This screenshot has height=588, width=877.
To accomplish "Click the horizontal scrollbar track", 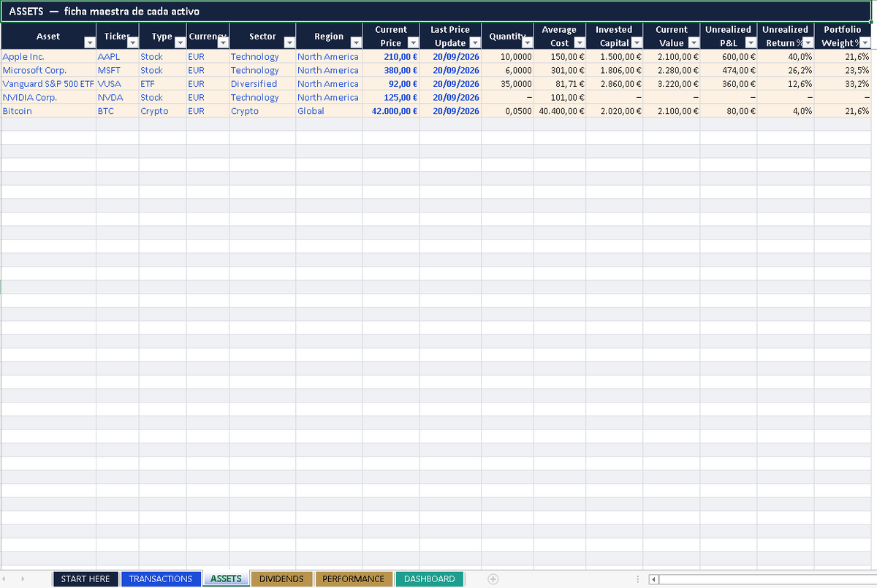I will (x=767, y=579).
